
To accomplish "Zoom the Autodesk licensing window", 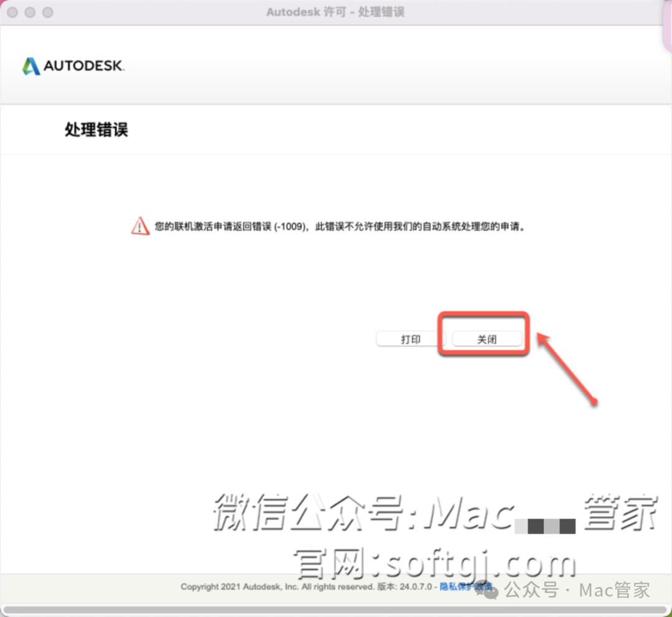I will pyautogui.click(x=47, y=12).
